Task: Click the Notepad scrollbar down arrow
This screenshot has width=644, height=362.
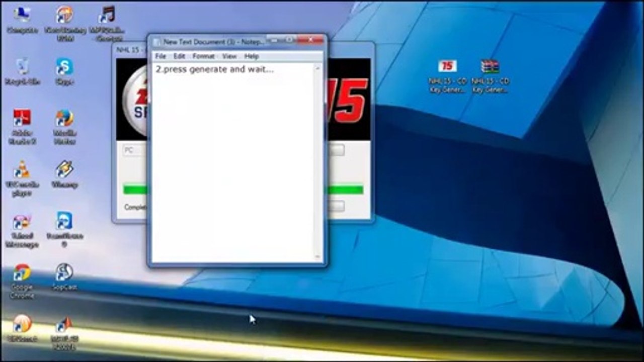Action: point(317,257)
